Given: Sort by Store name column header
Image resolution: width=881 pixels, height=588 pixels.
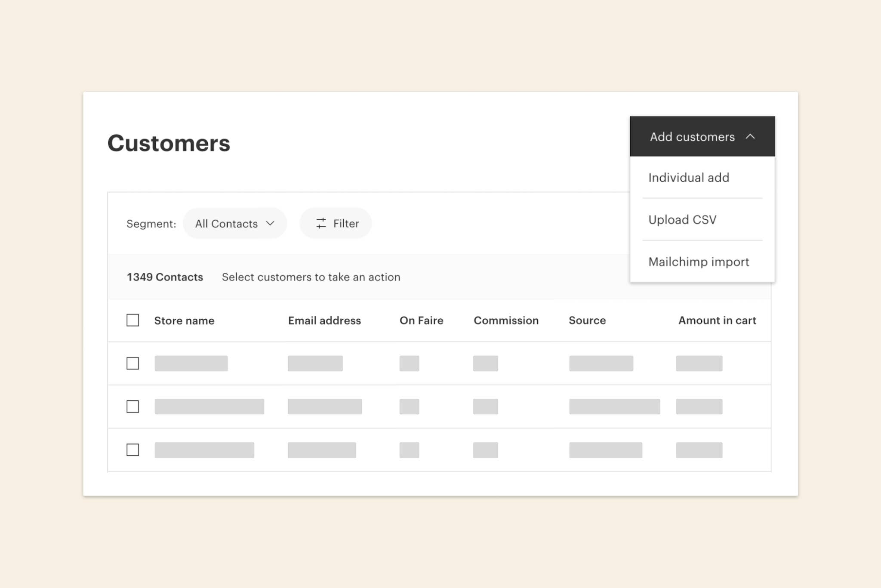Looking at the screenshot, I should point(184,320).
